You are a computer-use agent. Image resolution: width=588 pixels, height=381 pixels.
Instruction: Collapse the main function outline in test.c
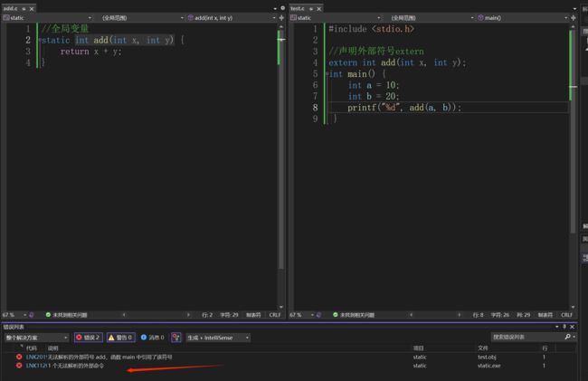[x=327, y=74]
